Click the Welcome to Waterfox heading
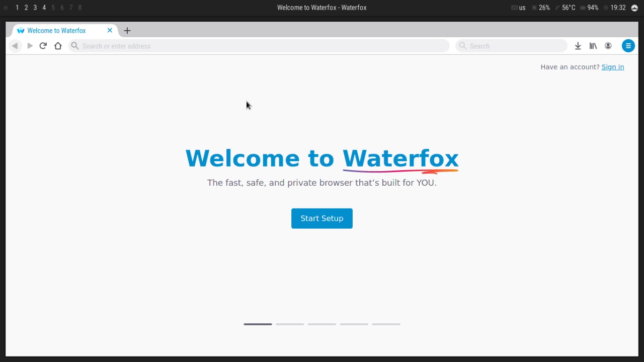Viewport: 644px width, 362px height. pyautogui.click(x=322, y=158)
